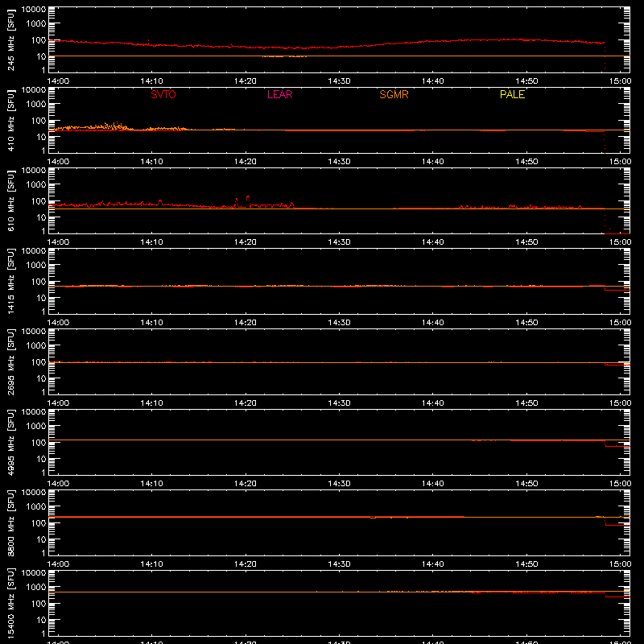This screenshot has height=644, width=644.
Task: Click the double burst spike near 14:20 in 610 MHz plot
Action: point(242,201)
